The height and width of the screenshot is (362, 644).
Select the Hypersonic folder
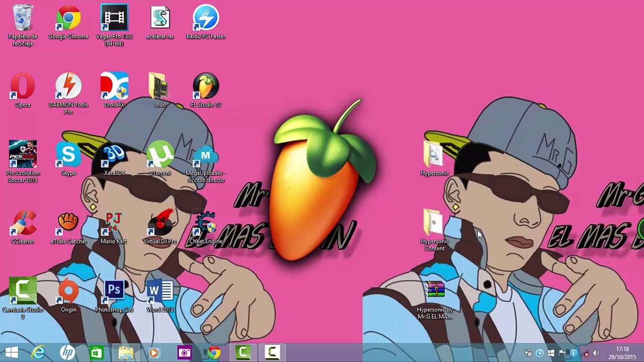click(434, 159)
